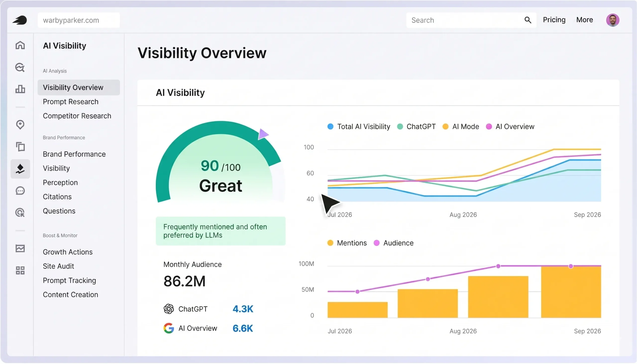Open the user profile avatar

point(612,20)
